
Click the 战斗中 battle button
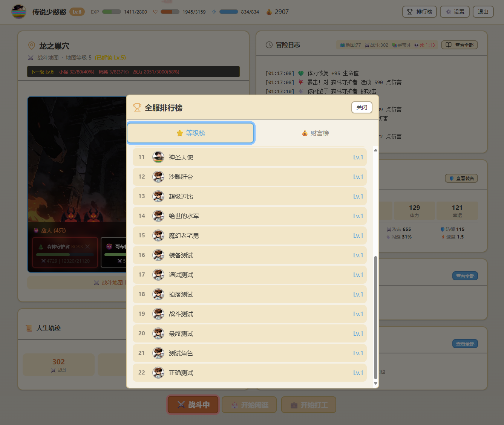(x=193, y=405)
